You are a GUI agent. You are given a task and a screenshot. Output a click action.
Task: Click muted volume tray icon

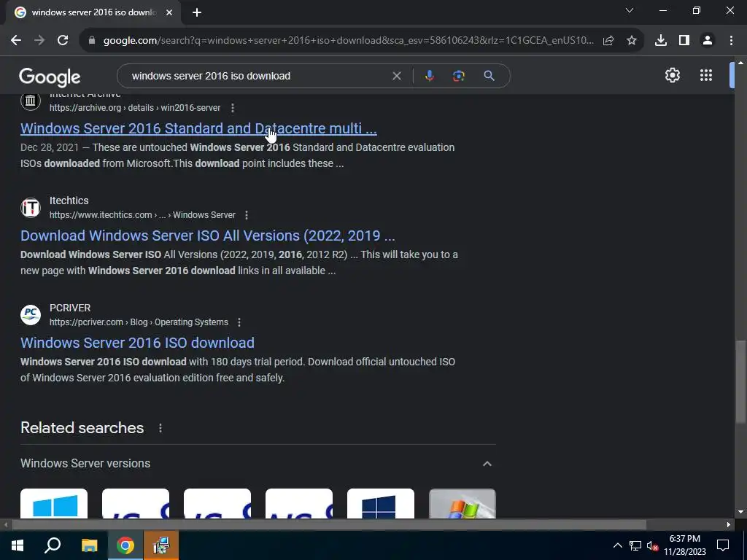tap(653, 545)
